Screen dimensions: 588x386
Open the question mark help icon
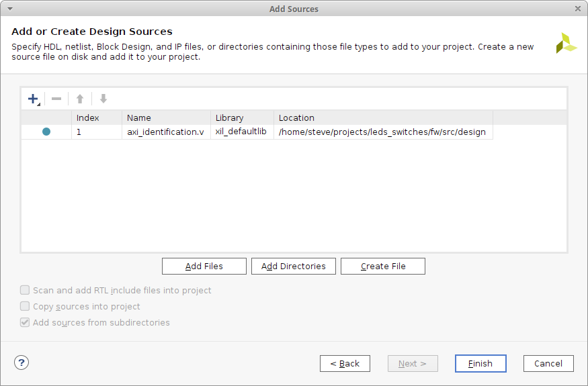22,363
